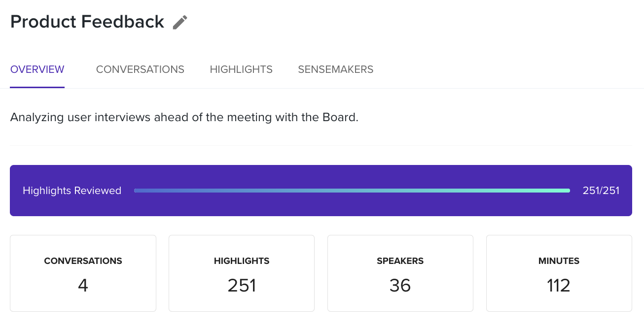The width and height of the screenshot is (644, 325).
Task: Open the Conversations stat card
Action: click(83, 273)
